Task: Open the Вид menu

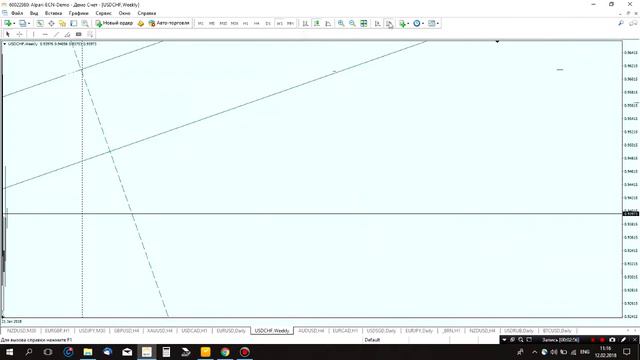Action: click(x=34, y=13)
